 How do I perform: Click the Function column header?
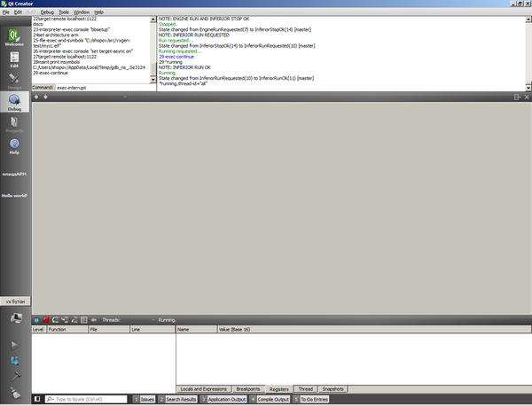[66, 330]
